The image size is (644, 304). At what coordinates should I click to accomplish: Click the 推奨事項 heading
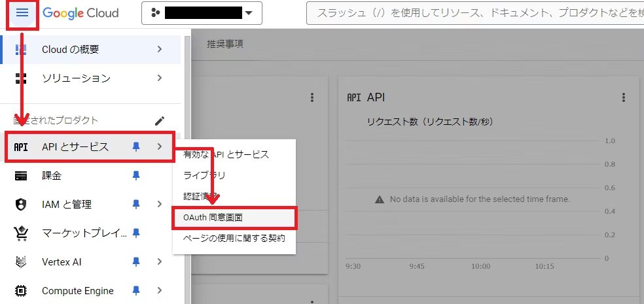(x=225, y=44)
